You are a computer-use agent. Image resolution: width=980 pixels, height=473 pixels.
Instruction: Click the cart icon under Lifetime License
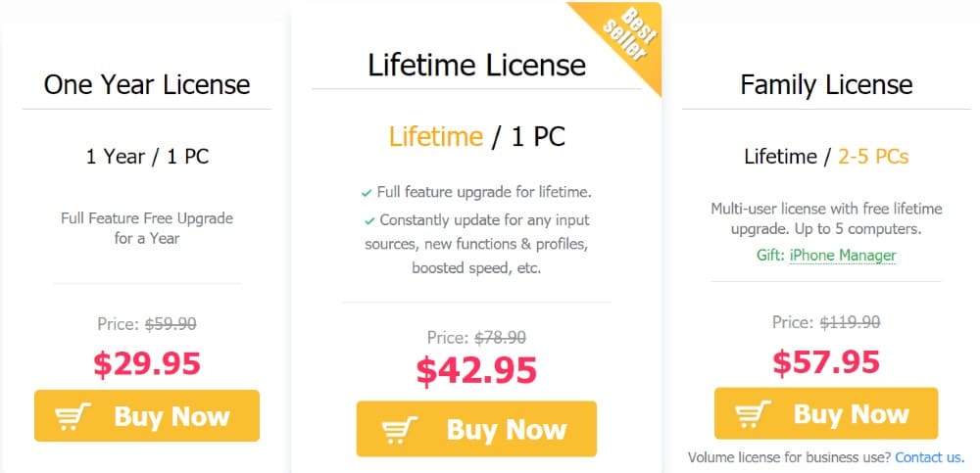tap(398, 430)
